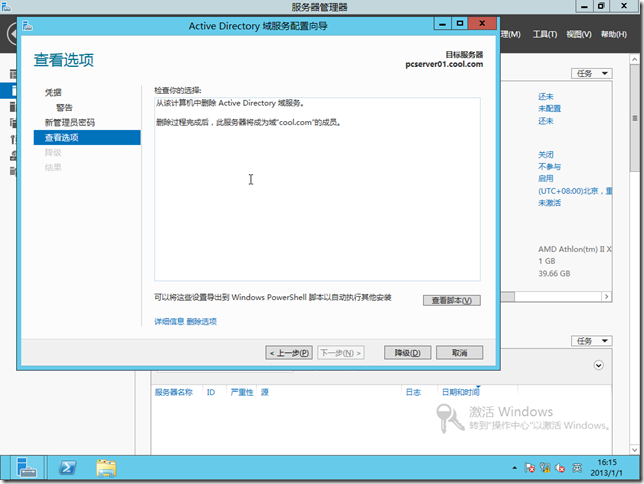The image size is (644, 484).
Task: Sort events by the ID column
Action: [211, 392]
